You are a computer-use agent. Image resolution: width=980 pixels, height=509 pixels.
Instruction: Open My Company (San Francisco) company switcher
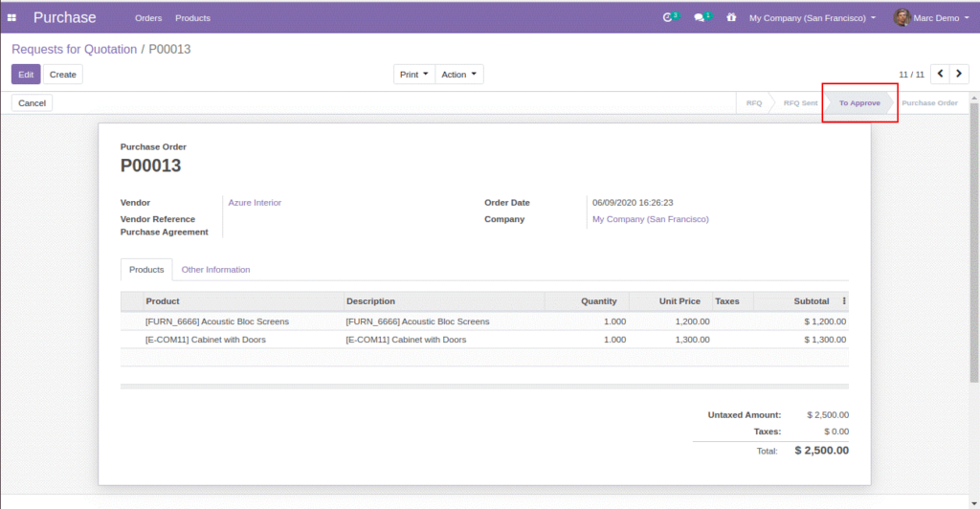813,18
